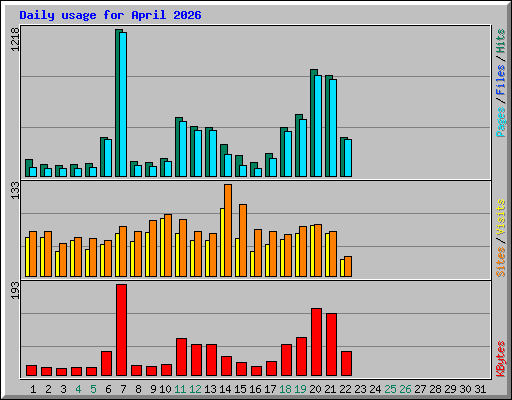Click the orange Sites bar for day 15
Screen dimensions: 512x400
243,240
